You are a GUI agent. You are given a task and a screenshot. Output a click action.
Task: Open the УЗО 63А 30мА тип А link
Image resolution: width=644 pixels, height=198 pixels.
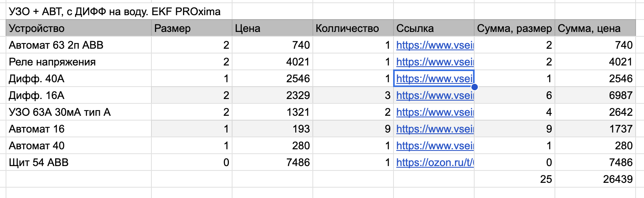pyautogui.click(x=435, y=112)
